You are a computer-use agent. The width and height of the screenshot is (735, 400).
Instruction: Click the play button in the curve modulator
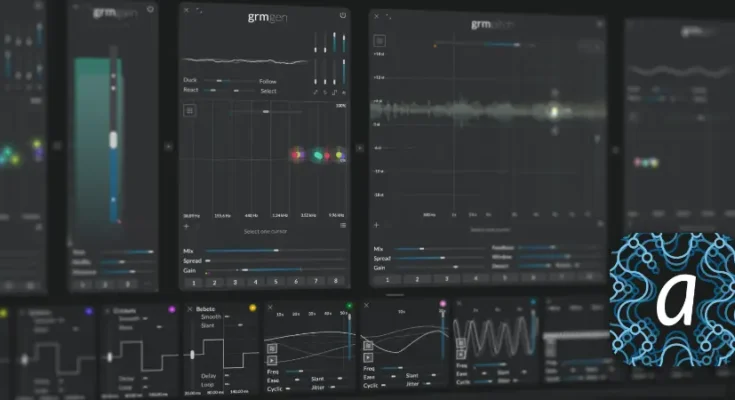coord(271,356)
